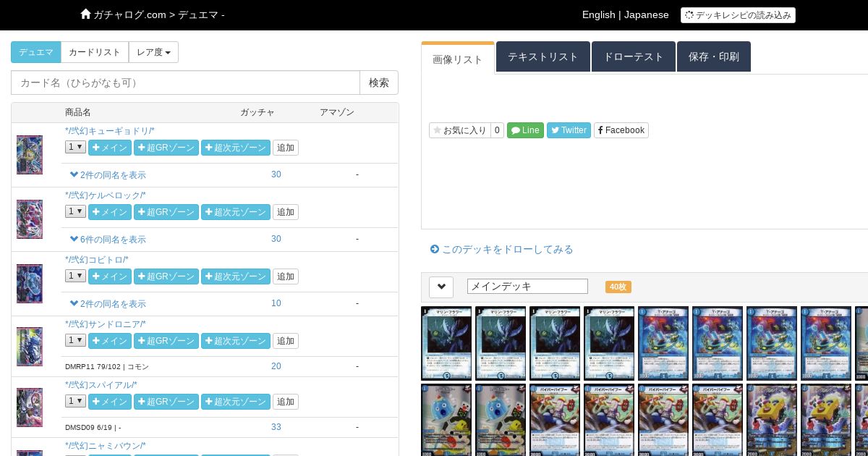
Task: Select the デュエマ button
Action: click(36, 52)
